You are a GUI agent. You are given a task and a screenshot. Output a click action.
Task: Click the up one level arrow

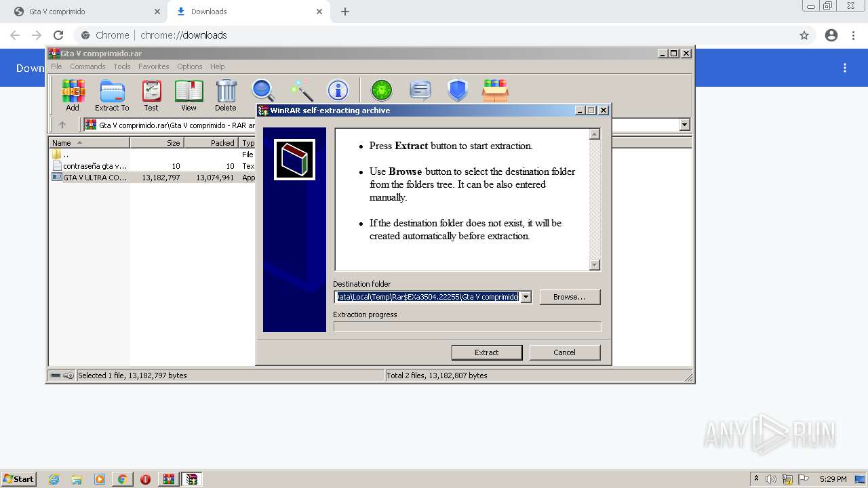pos(62,125)
